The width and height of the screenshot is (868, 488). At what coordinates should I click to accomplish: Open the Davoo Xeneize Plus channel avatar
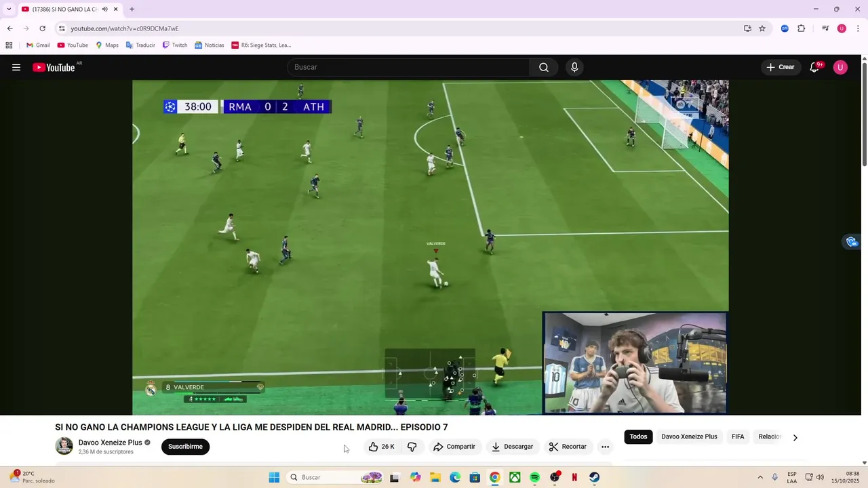click(64, 446)
